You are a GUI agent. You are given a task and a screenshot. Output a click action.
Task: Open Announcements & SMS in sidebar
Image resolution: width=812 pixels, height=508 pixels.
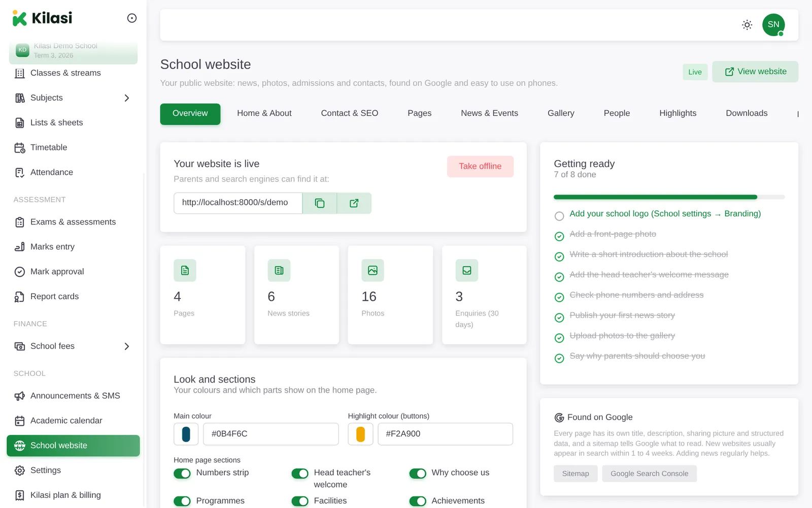(73, 396)
